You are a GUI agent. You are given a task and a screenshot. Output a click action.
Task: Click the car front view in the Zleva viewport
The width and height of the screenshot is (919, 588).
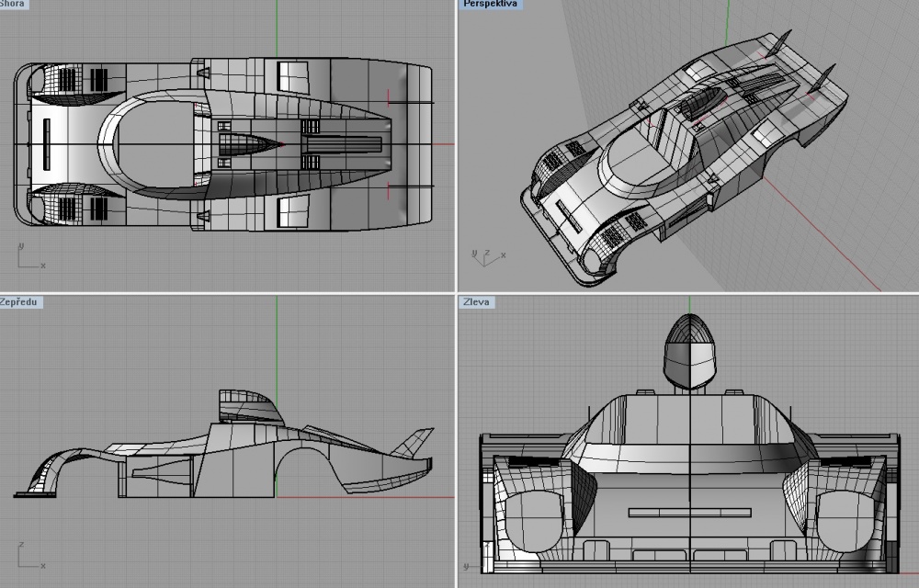[689, 444]
